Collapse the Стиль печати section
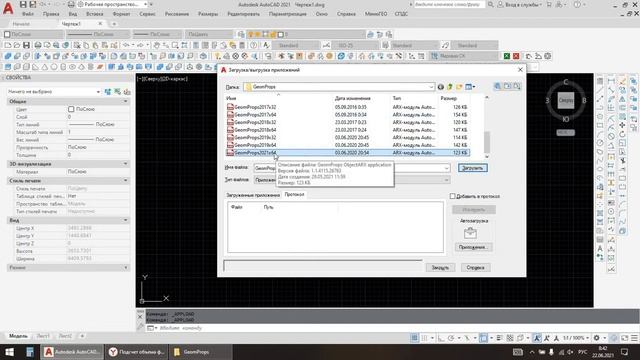 coord(125,180)
